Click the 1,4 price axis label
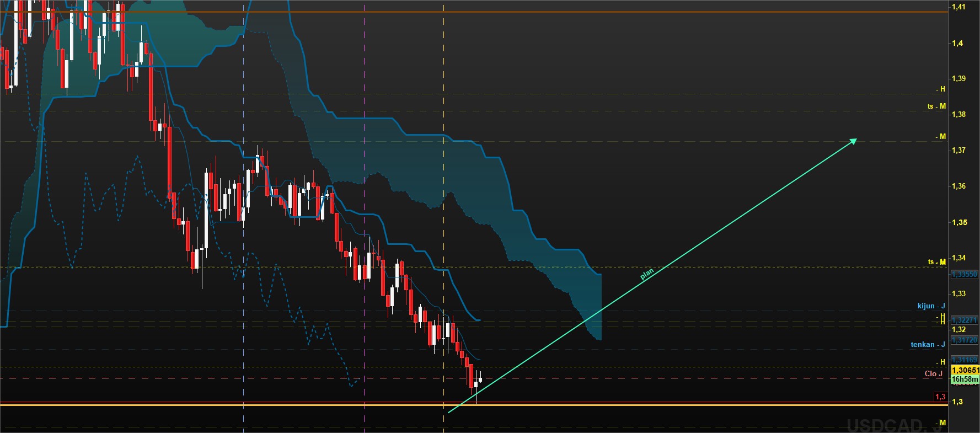This screenshot has height=433, width=980. [x=957, y=44]
